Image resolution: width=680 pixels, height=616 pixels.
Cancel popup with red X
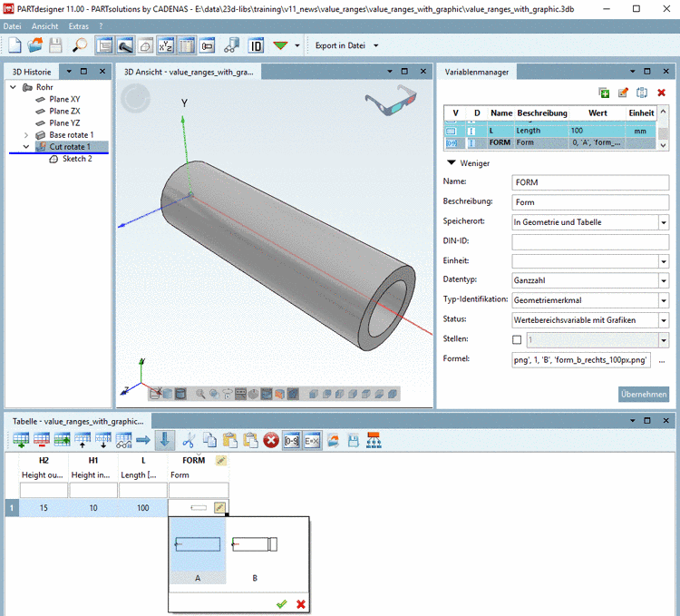pyautogui.click(x=301, y=603)
